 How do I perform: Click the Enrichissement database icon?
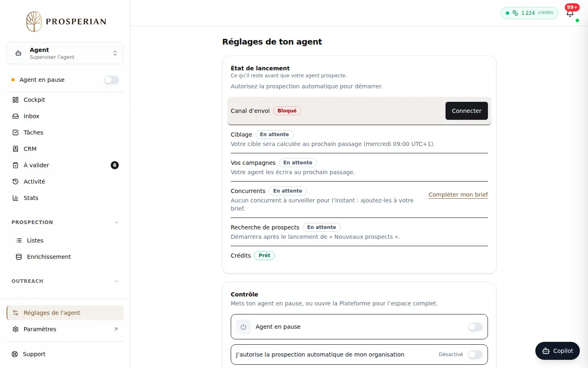[19, 257]
